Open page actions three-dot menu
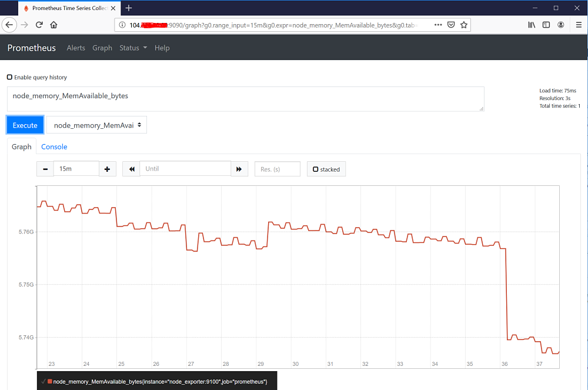 point(438,25)
